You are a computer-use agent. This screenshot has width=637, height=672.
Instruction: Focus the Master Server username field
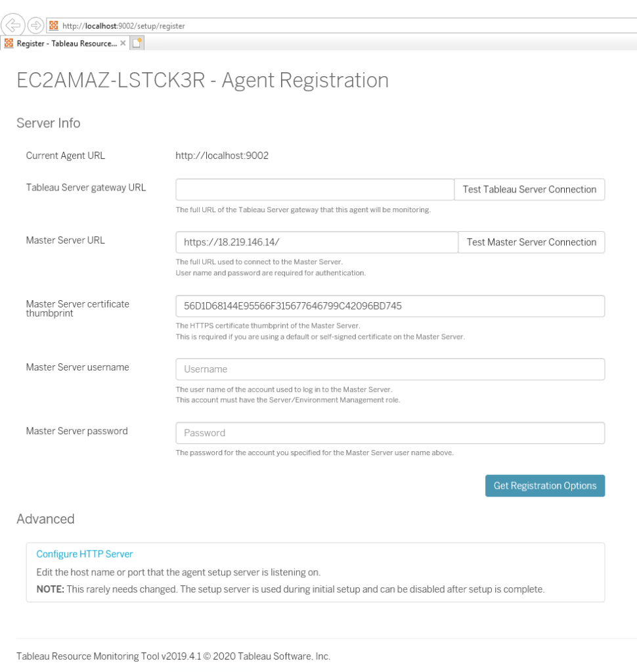tap(390, 369)
